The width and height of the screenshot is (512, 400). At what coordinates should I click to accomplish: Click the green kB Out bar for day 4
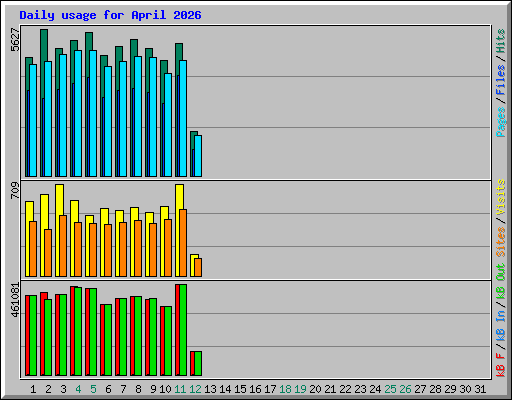[78, 331]
